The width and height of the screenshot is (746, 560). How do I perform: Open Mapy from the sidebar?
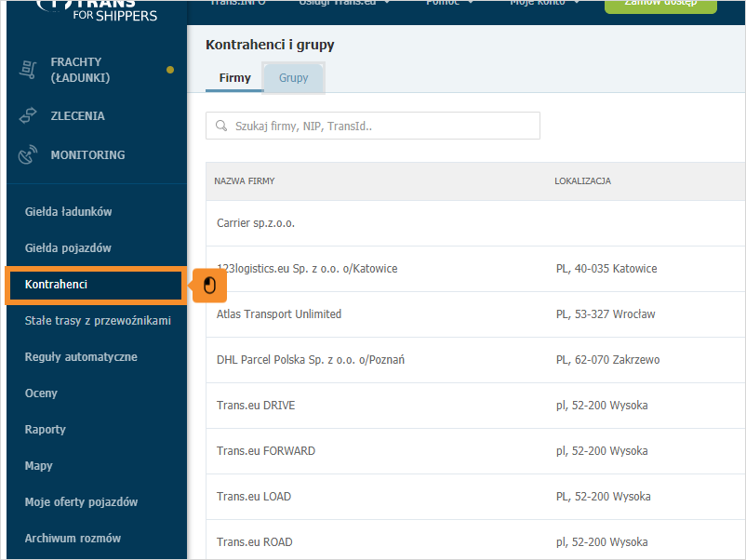pos(38,465)
